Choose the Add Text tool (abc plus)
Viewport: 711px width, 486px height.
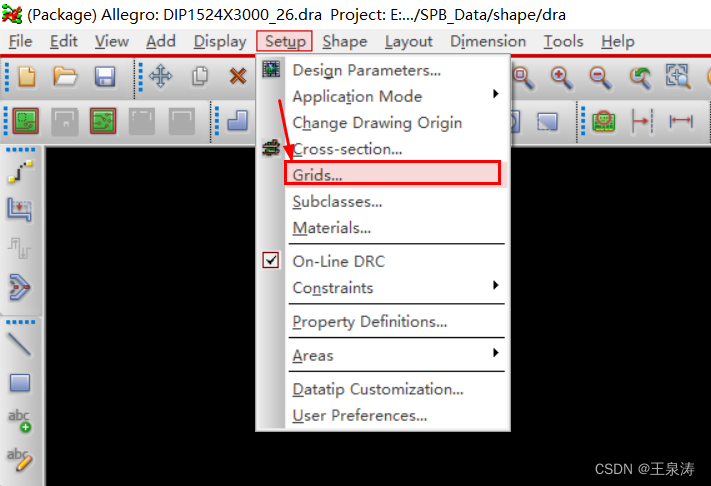pyautogui.click(x=20, y=421)
